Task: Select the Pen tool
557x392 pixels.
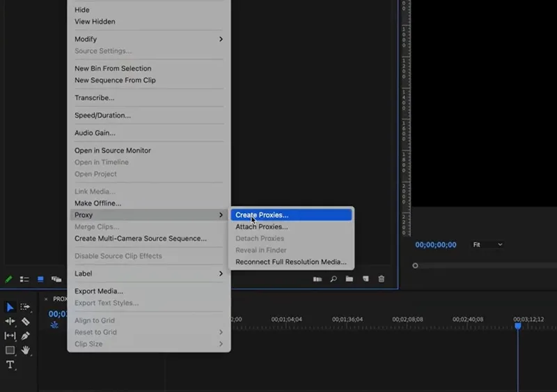Action: pos(25,336)
